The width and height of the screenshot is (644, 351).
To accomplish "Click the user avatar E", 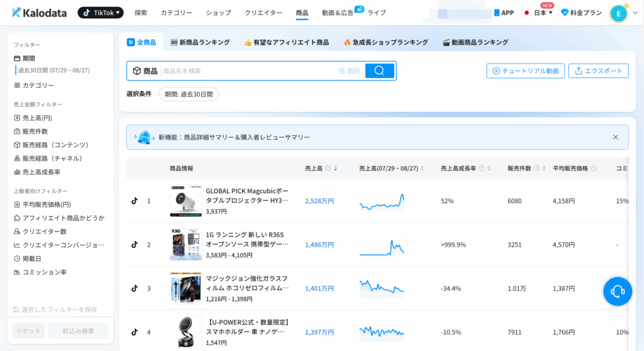I will coord(619,14).
